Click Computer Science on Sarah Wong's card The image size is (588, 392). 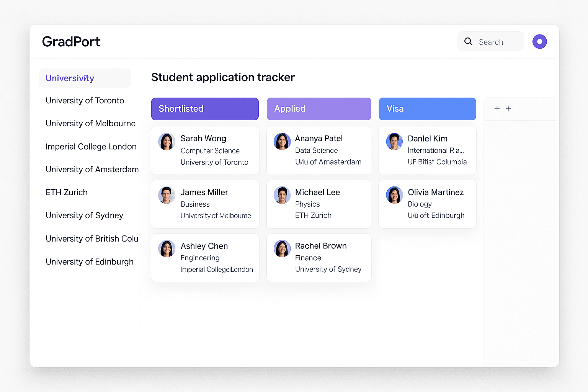(x=210, y=151)
